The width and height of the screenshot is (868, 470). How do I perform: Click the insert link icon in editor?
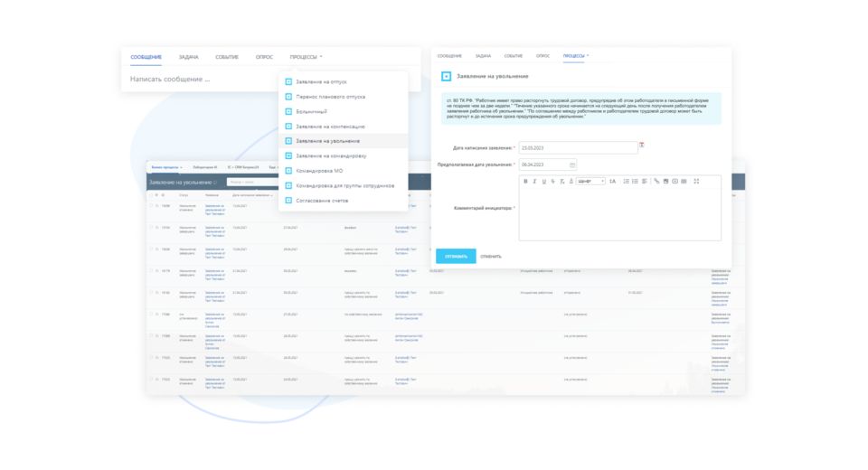pos(656,182)
